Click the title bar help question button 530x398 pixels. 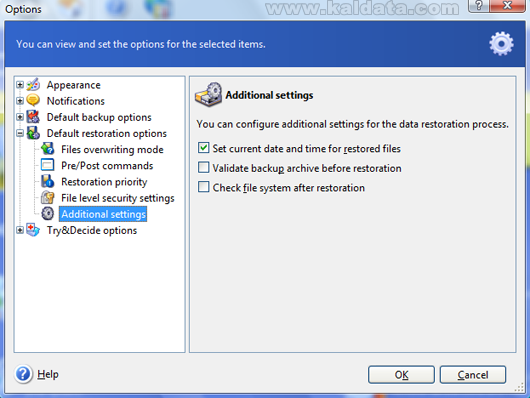(479, 5)
